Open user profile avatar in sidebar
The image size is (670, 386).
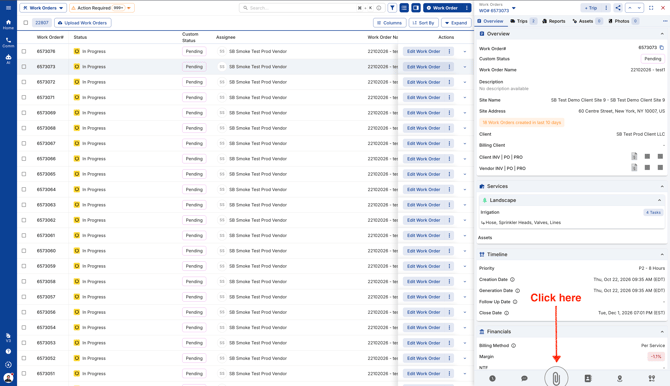coord(8,378)
